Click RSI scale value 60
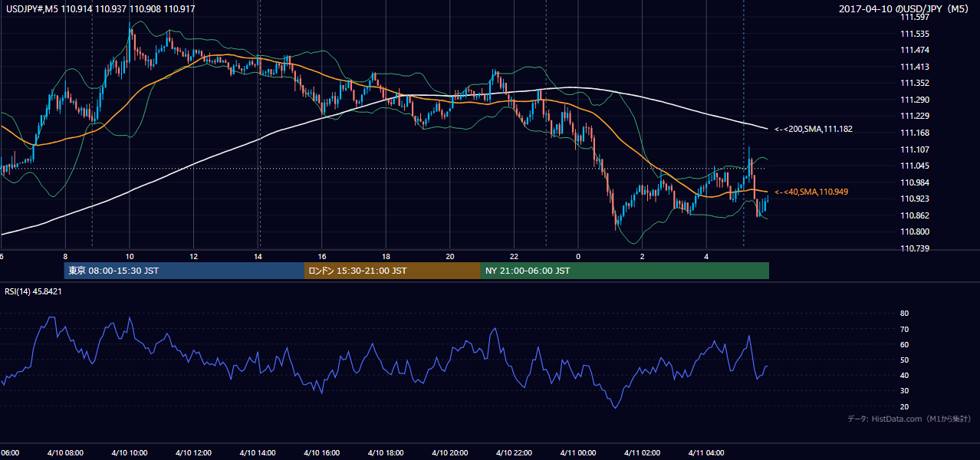 click(904, 344)
